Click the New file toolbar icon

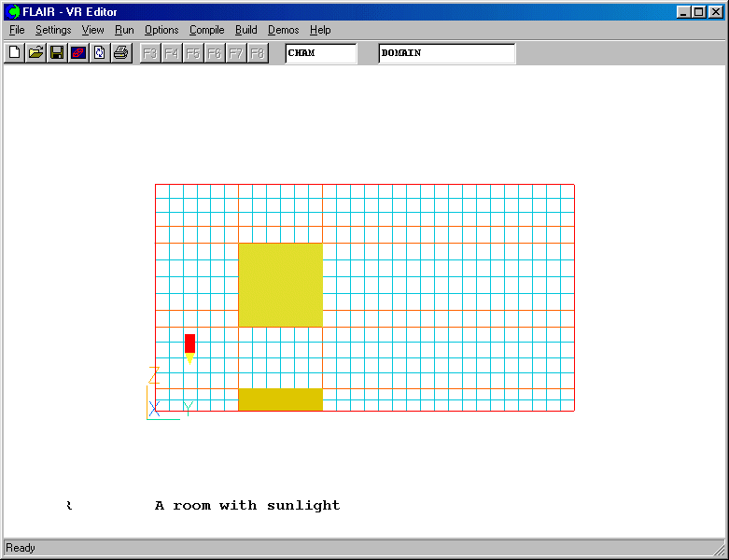(x=14, y=53)
